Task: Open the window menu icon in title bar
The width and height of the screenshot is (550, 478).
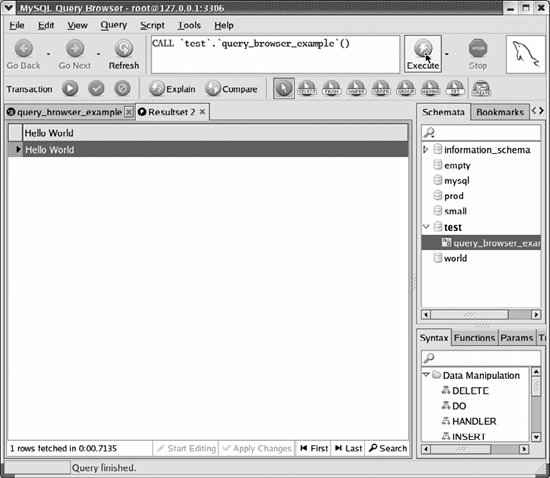Action: click(8, 7)
